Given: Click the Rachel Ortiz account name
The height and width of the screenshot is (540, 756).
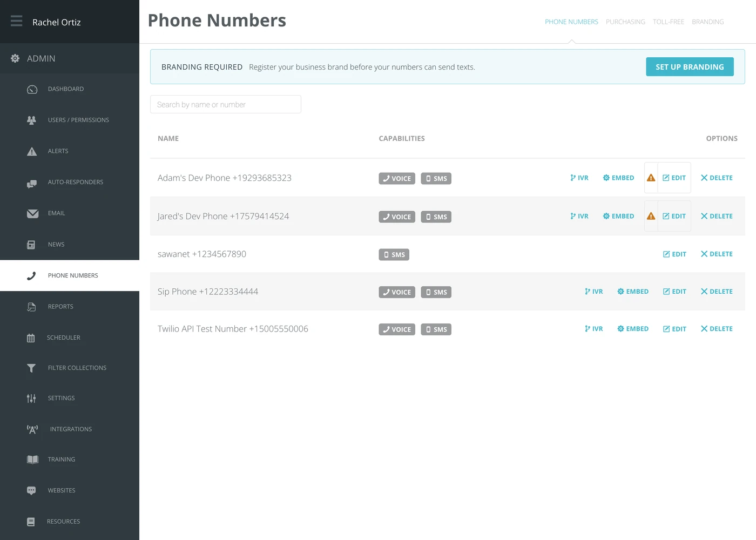Looking at the screenshot, I should (57, 22).
